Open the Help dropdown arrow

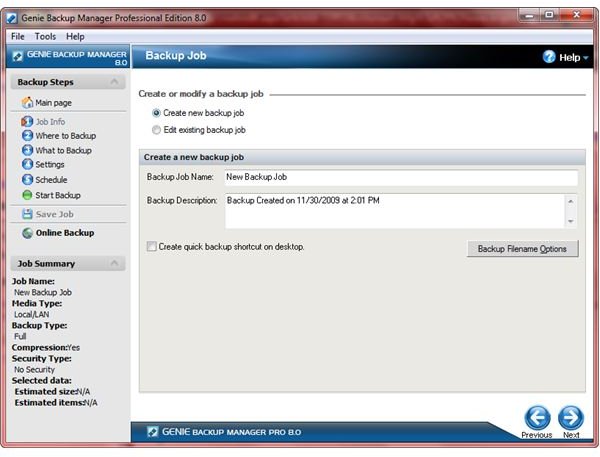click(x=585, y=58)
